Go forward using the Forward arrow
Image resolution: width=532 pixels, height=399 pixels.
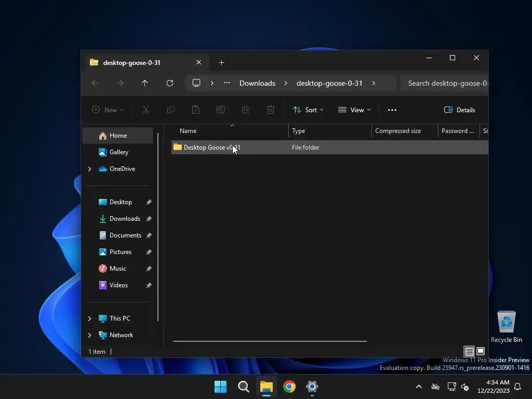[120, 83]
